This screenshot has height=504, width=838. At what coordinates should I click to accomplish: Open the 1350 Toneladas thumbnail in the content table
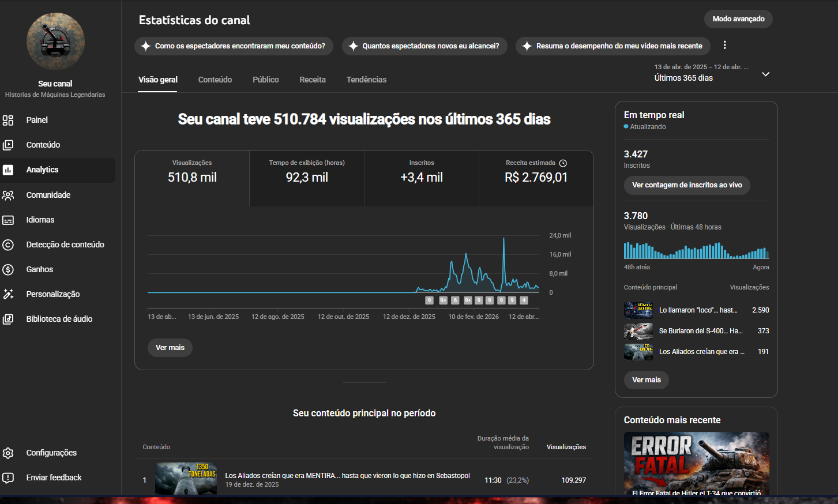click(x=186, y=478)
